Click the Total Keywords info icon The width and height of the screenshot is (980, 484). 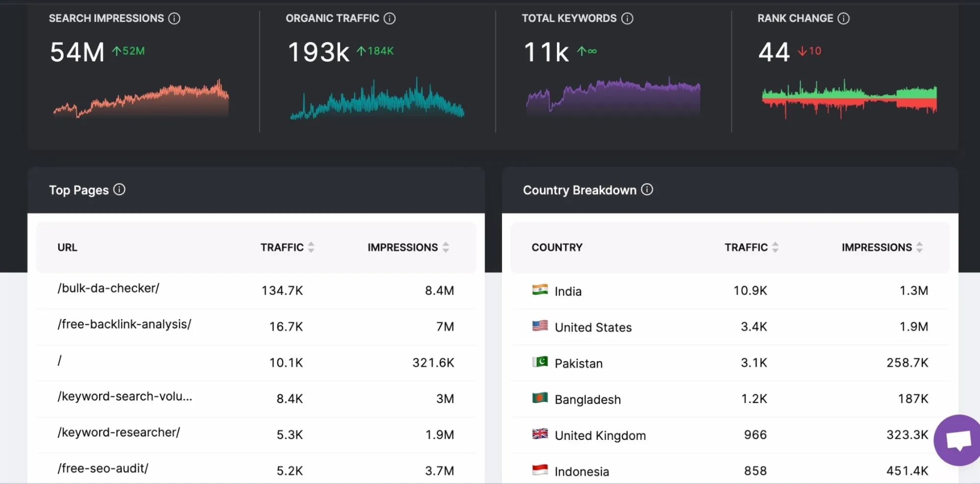[627, 19]
